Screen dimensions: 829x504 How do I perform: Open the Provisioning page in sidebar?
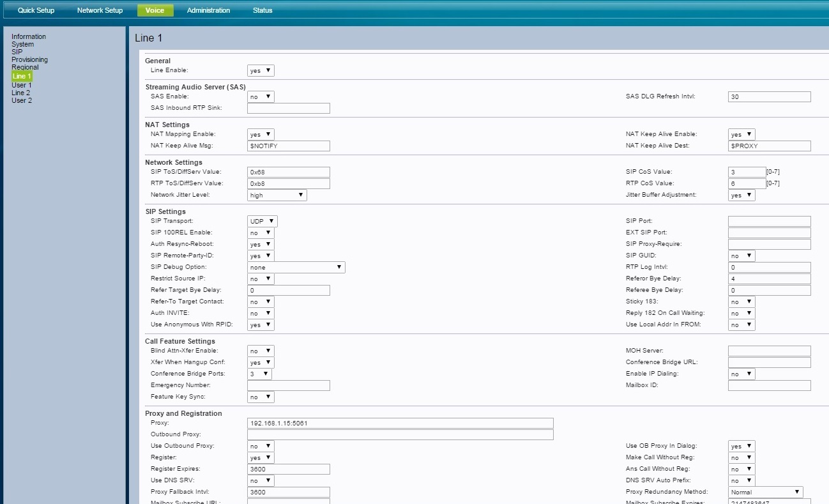coord(29,59)
